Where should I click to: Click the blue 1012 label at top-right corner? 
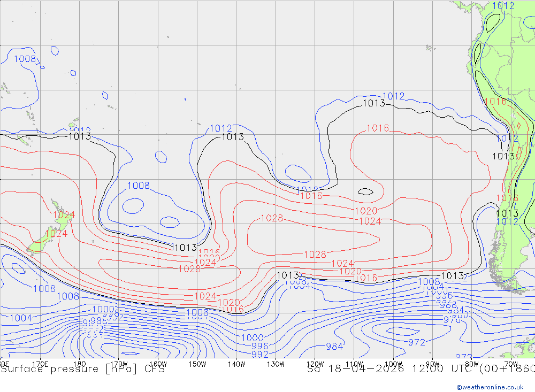tap(503, 6)
